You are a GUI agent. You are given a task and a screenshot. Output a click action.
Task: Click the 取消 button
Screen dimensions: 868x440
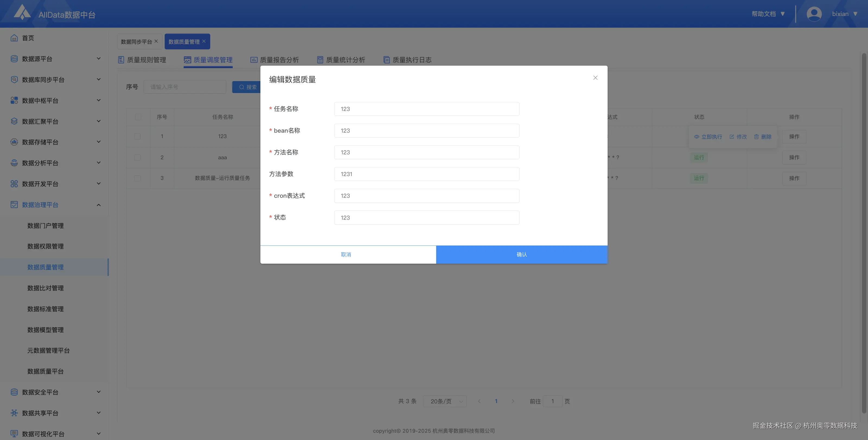pos(346,254)
